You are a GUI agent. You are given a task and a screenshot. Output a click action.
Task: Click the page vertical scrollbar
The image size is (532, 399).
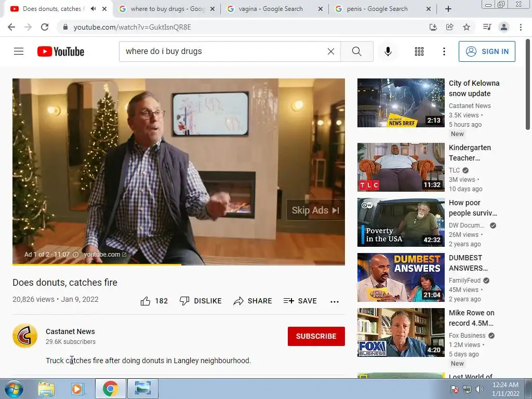click(x=528, y=84)
